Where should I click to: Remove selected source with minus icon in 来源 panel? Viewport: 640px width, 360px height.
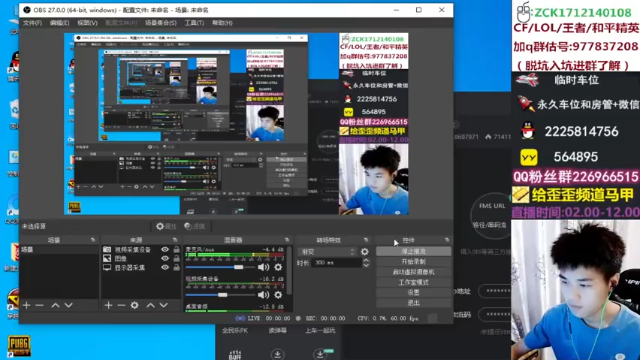121,305
